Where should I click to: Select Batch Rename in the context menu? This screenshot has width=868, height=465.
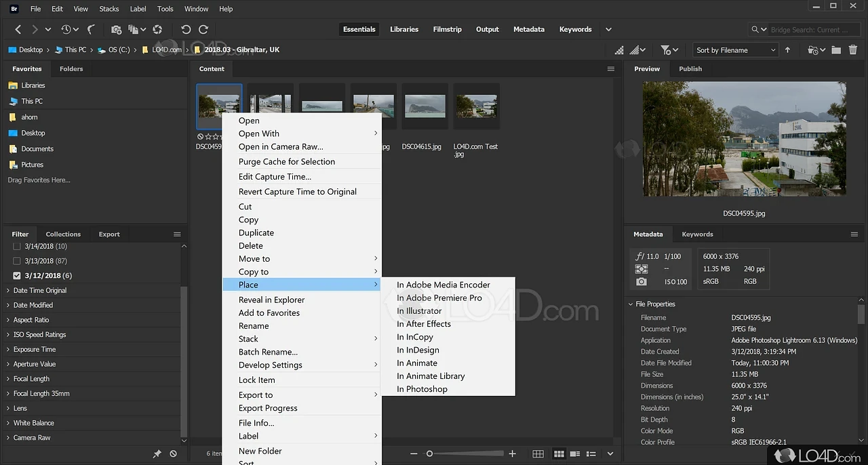click(x=268, y=352)
